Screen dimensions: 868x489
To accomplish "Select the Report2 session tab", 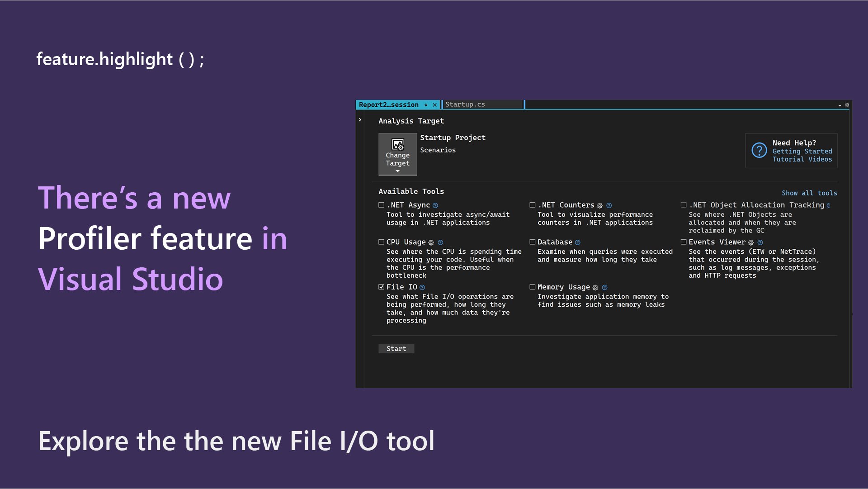I will (389, 104).
